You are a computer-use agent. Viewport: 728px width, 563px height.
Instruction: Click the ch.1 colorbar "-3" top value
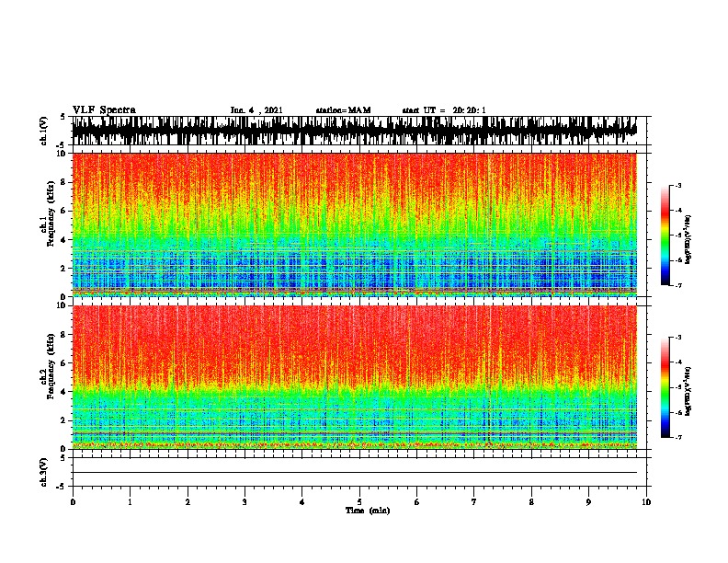click(x=677, y=185)
